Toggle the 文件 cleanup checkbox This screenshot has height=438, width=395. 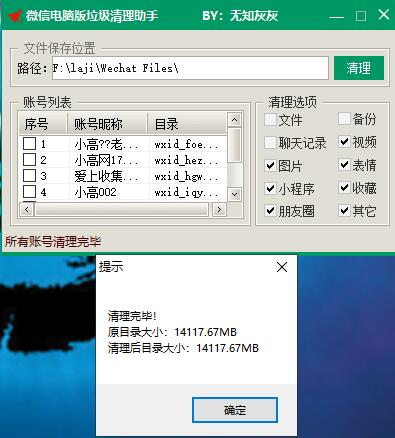[x=270, y=120]
